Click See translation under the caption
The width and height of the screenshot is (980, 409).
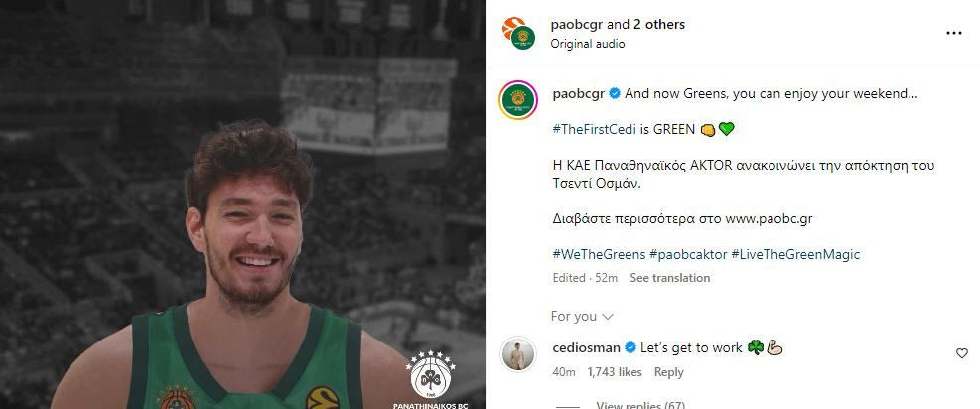669,278
